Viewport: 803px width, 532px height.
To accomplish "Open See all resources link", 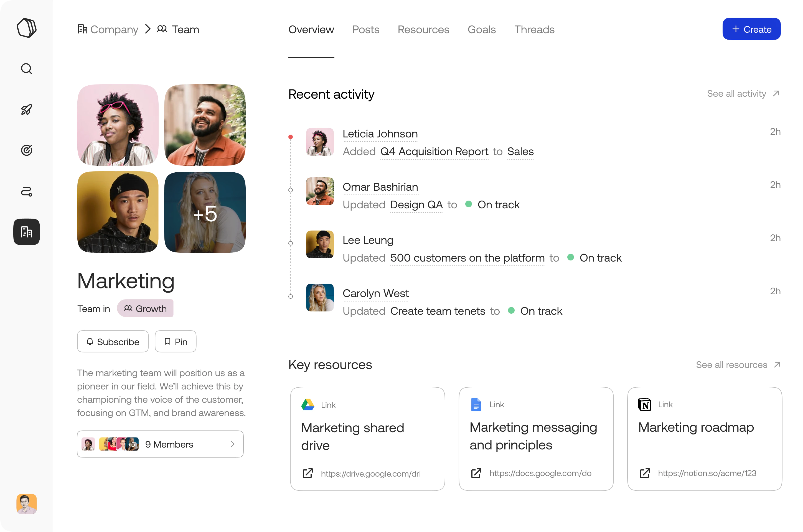I will tap(738, 365).
